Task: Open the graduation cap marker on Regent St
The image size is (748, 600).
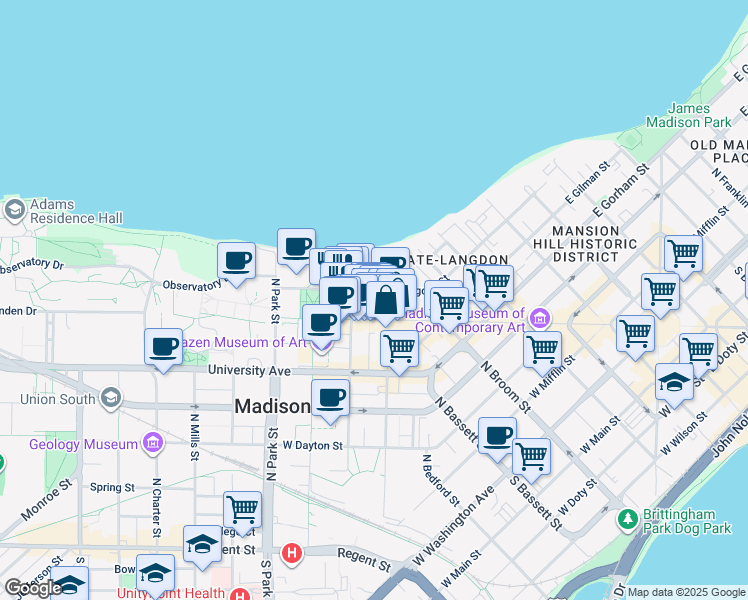Action: pyautogui.click(x=202, y=545)
